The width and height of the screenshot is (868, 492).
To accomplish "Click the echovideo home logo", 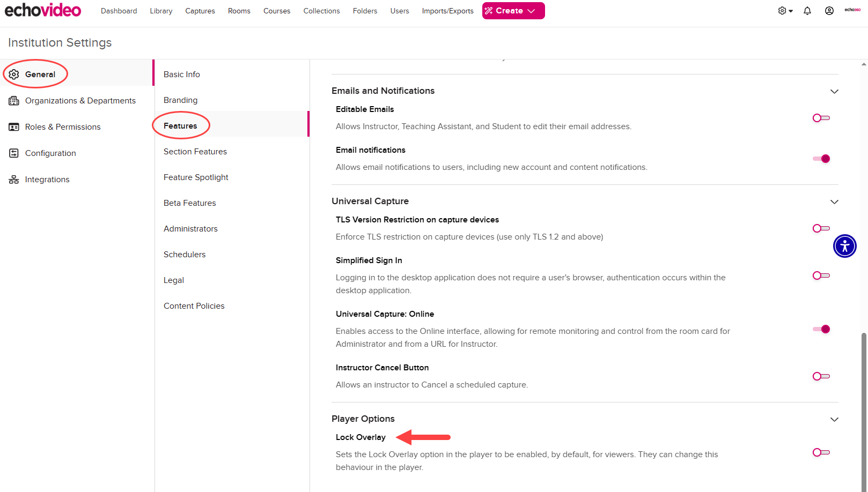I will tap(43, 10).
